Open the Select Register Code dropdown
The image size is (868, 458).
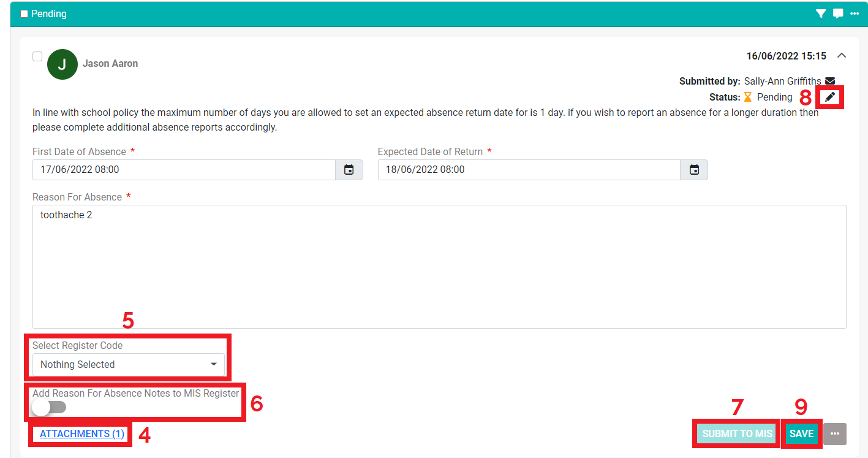click(x=128, y=364)
